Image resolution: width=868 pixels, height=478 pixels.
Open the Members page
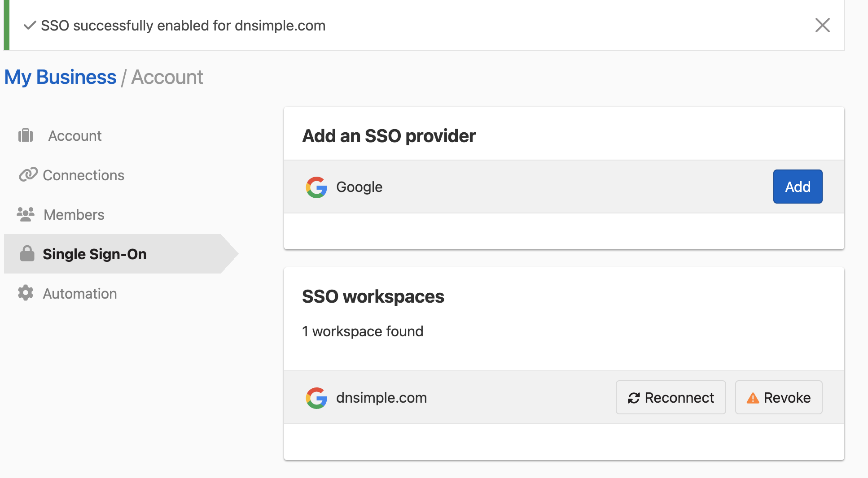point(74,215)
